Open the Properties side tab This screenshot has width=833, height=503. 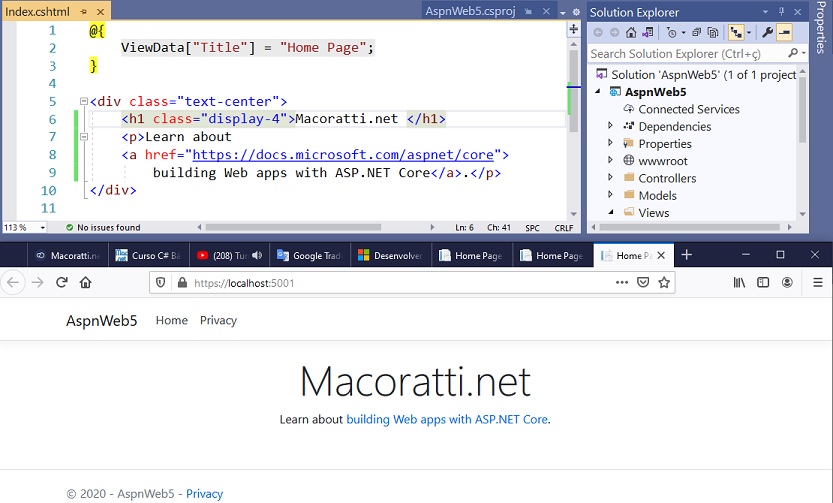[821, 28]
